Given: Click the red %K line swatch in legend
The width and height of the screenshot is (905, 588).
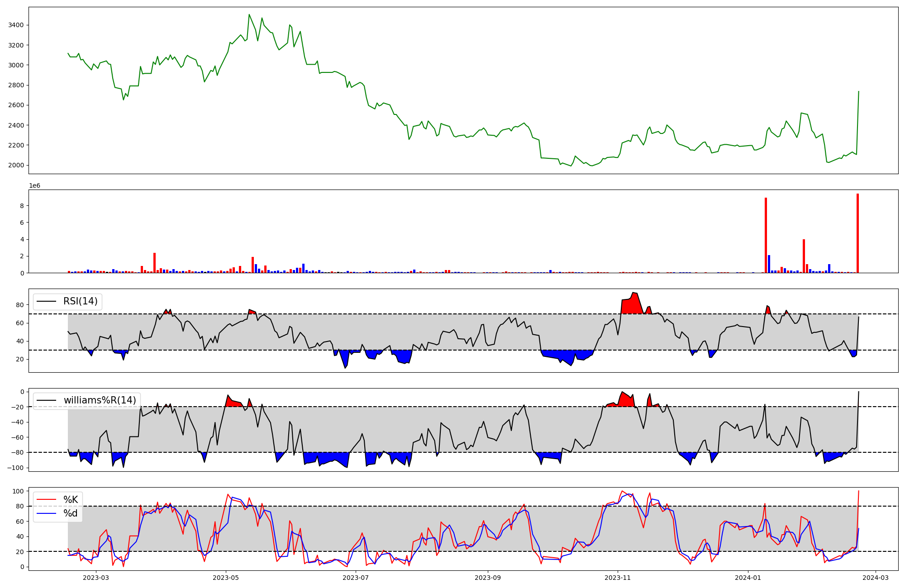Looking at the screenshot, I should 46,500.
